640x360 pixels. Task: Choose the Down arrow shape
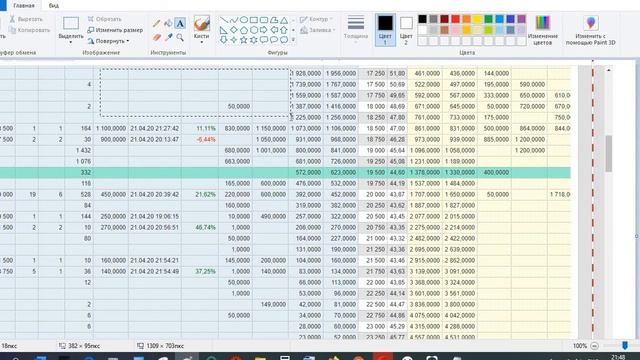point(224,40)
